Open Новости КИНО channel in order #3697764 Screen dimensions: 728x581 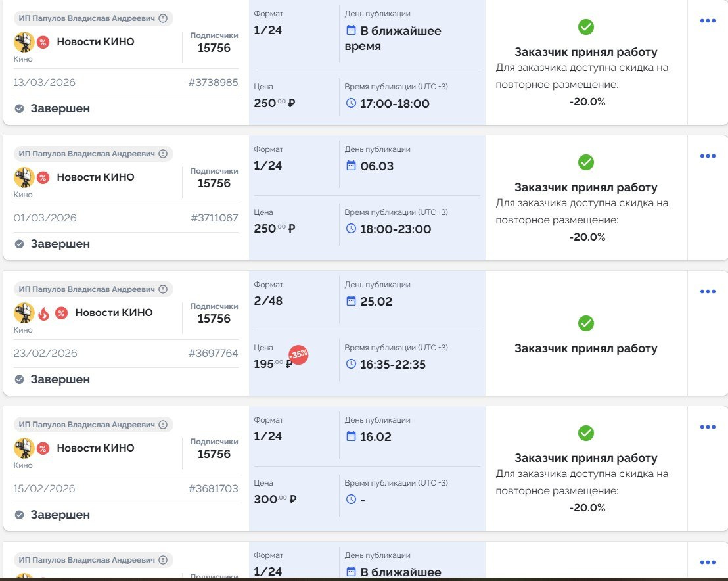[114, 313]
